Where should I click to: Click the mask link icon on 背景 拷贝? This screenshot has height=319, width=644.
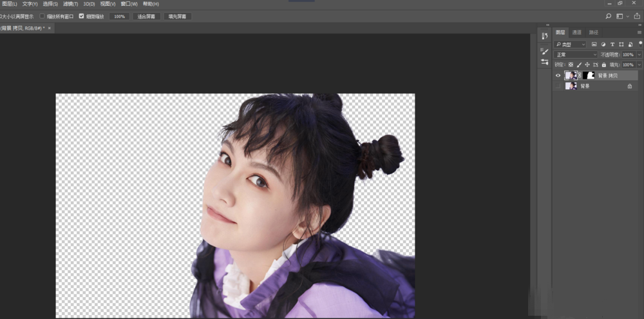(x=580, y=75)
